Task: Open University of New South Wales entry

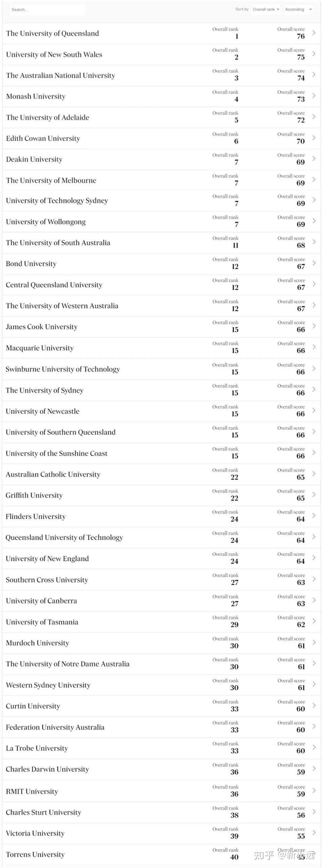Action: (x=54, y=55)
